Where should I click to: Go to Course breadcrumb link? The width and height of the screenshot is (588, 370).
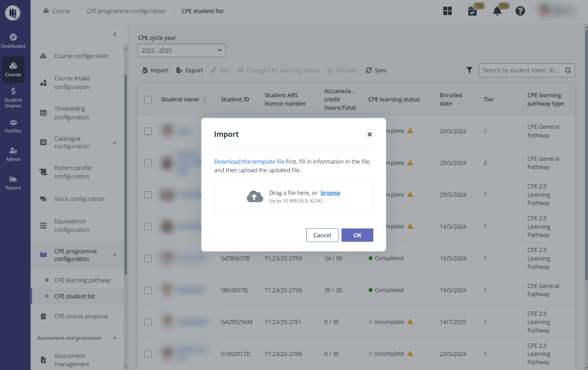[x=57, y=11]
